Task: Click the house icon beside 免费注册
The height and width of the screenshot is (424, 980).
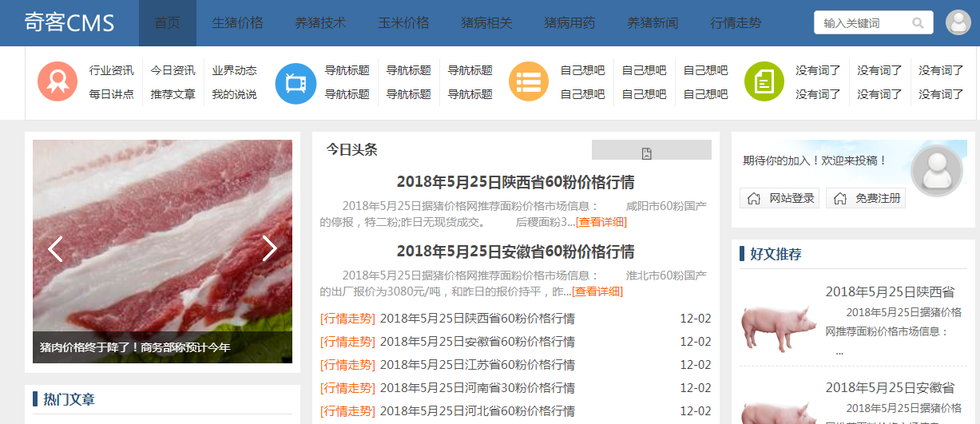Action: pyautogui.click(x=839, y=198)
